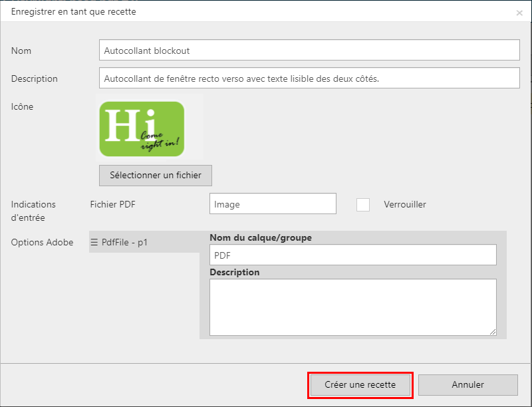Close the Enregistrer en tant que recette dialog
Screen dimensions: 532x407
click(x=519, y=13)
